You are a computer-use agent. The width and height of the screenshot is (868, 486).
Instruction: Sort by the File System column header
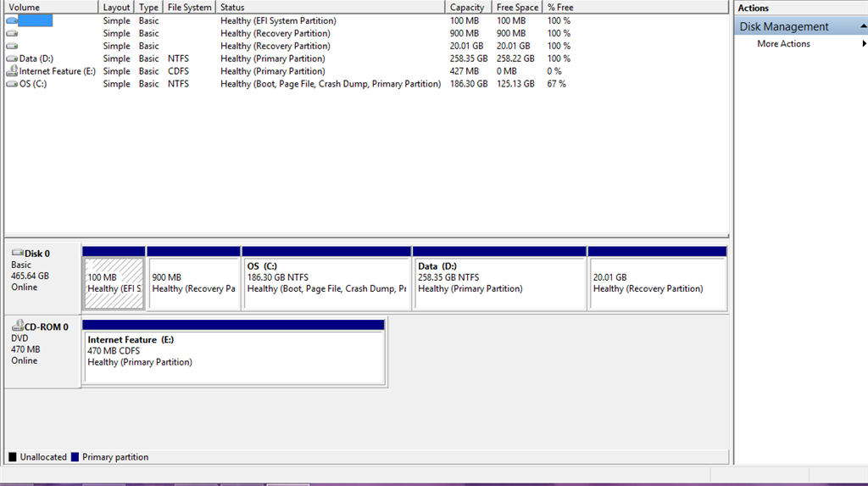pos(189,7)
